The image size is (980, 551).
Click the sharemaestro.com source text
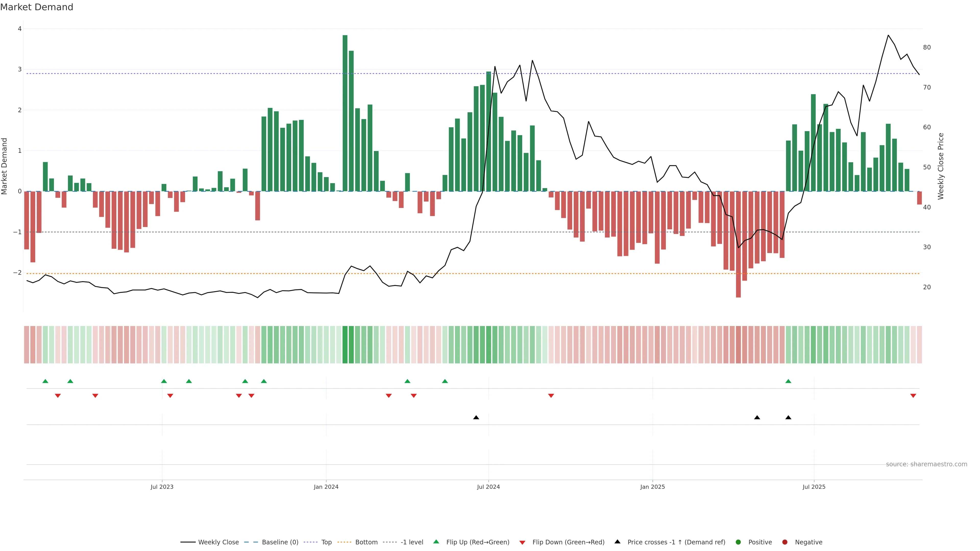click(x=926, y=464)
